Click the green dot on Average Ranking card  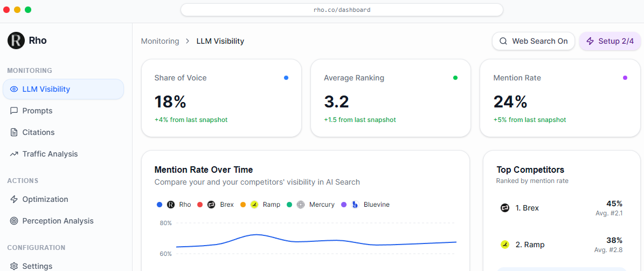(x=455, y=78)
